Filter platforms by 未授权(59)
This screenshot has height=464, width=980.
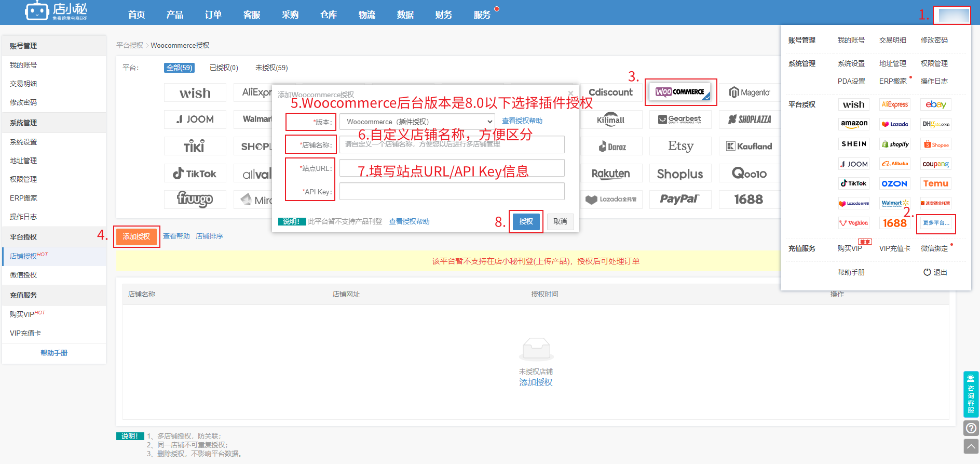tap(271, 68)
